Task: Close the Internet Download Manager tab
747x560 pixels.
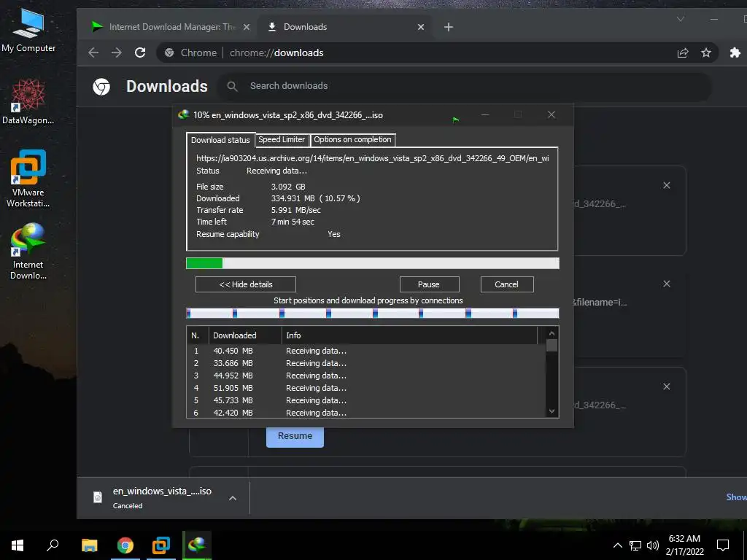Action: 247,27
